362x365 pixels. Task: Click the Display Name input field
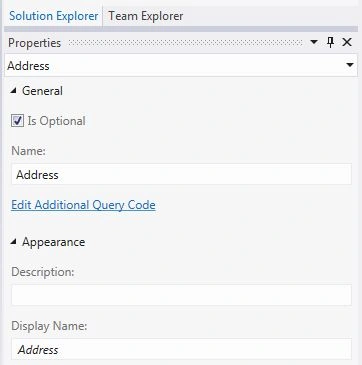pyautogui.click(x=181, y=349)
